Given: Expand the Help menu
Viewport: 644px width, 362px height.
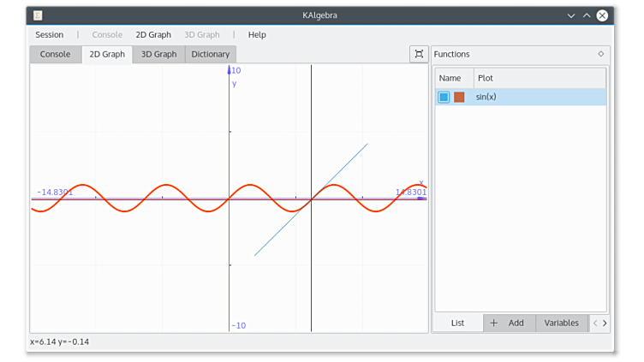Looking at the screenshot, I should 257,35.
